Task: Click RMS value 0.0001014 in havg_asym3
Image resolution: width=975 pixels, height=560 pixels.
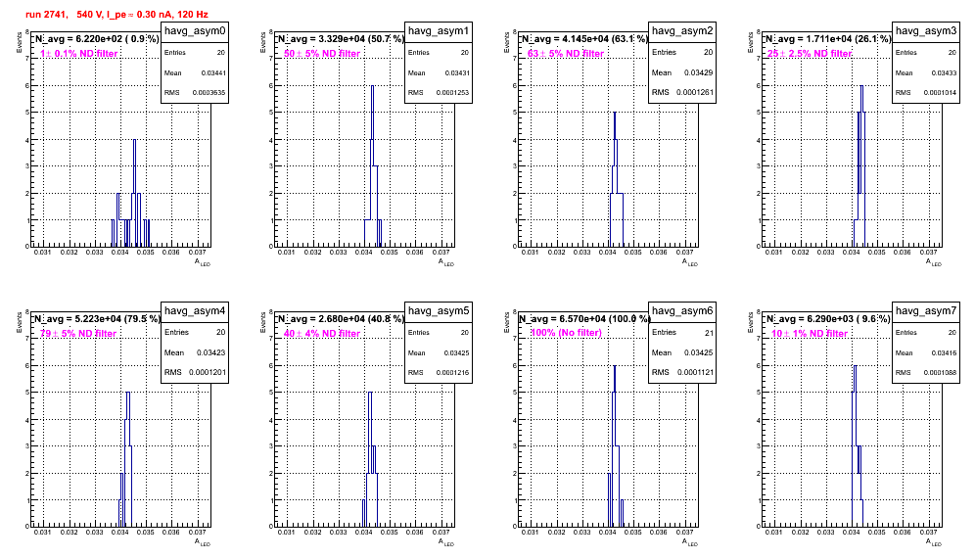Action: [x=940, y=93]
